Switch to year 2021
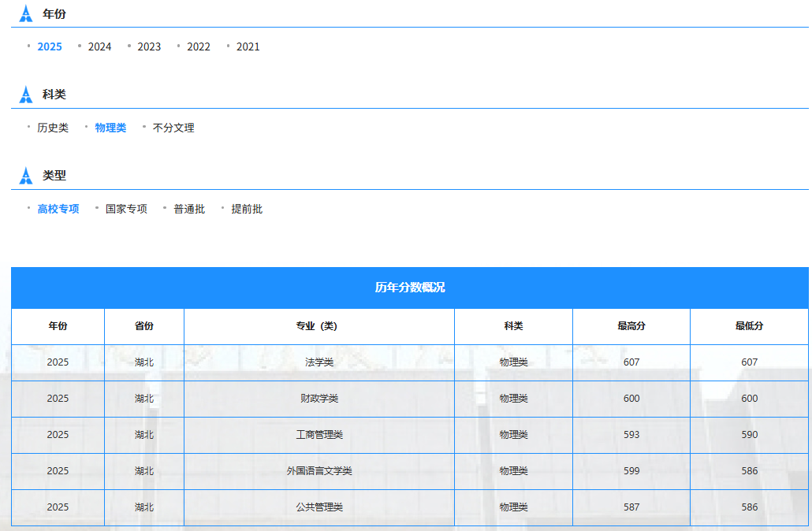 pyautogui.click(x=248, y=46)
